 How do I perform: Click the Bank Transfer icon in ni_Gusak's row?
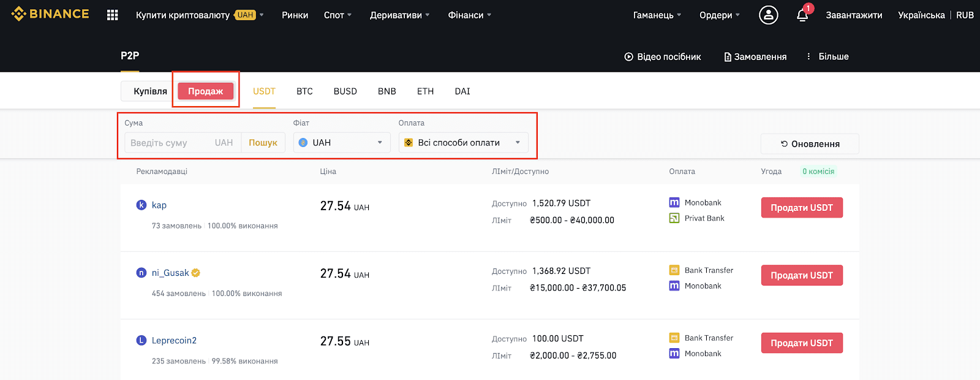coord(674,270)
